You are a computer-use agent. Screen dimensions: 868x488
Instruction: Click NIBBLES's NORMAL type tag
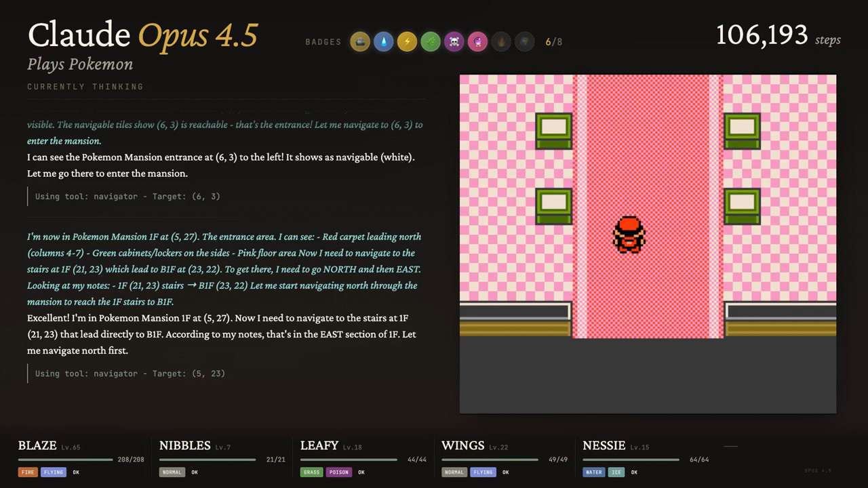point(172,472)
